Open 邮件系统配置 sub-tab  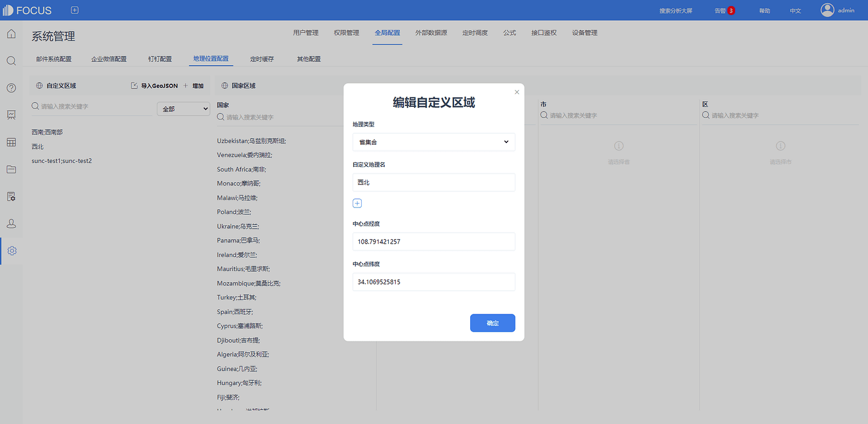click(x=54, y=59)
